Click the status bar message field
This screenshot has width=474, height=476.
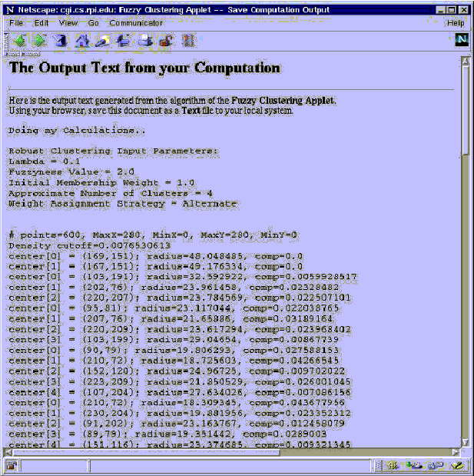point(230,465)
